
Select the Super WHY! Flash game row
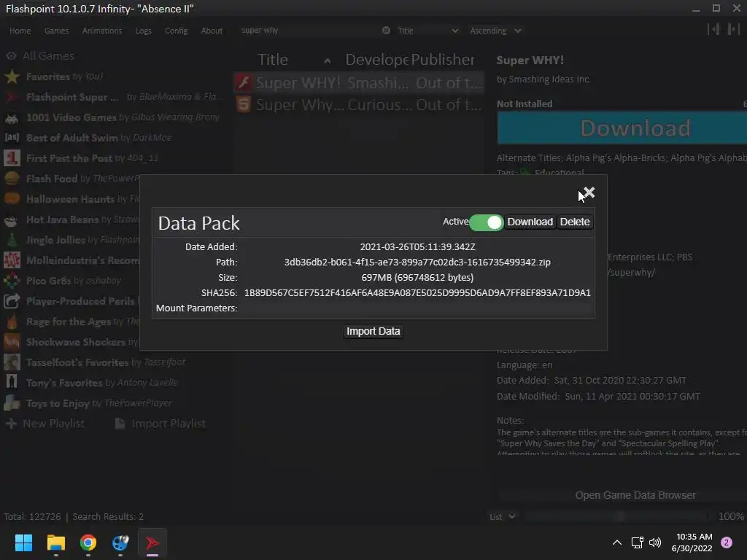pyautogui.click(x=359, y=83)
